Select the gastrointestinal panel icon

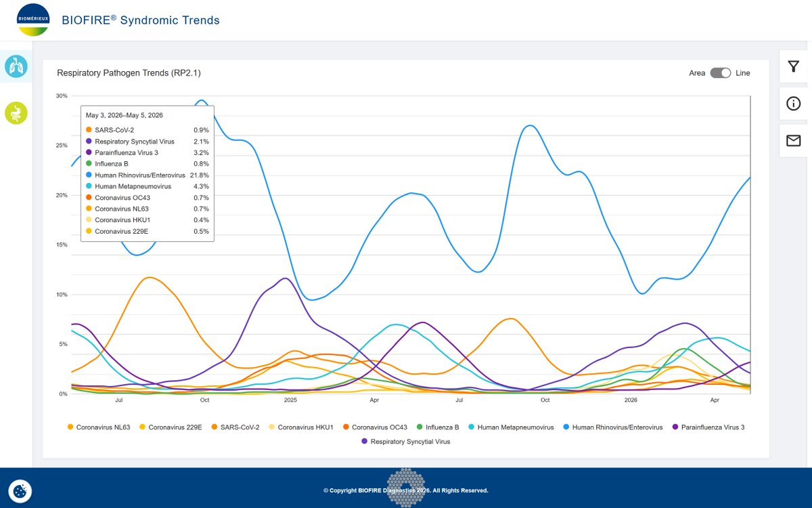pyautogui.click(x=16, y=113)
